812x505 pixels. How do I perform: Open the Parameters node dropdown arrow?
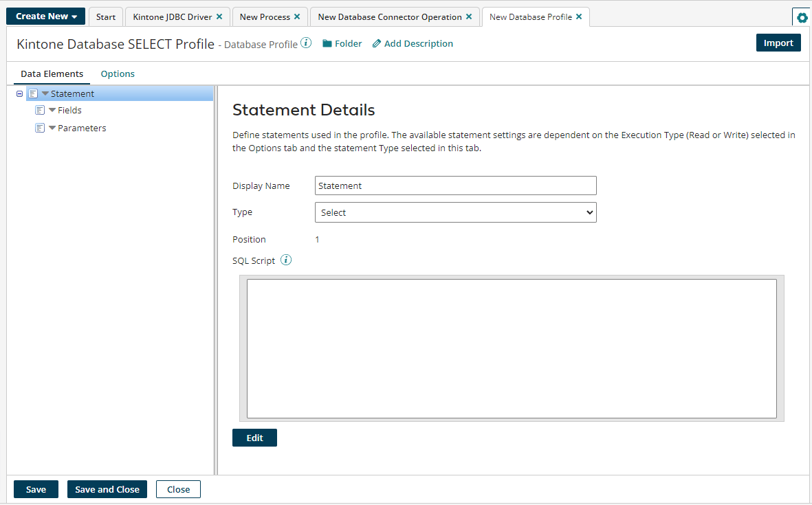[x=52, y=128]
